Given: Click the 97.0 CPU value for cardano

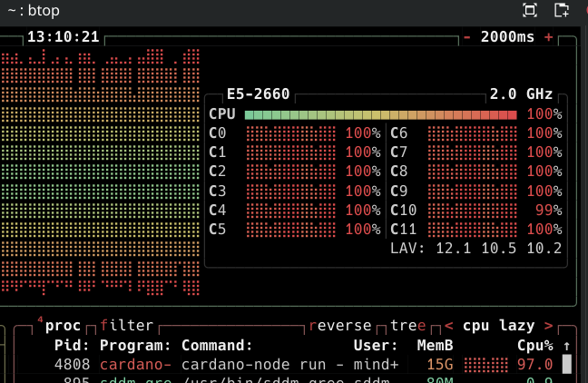Looking at the screenshot, I should tap(535, 364).
